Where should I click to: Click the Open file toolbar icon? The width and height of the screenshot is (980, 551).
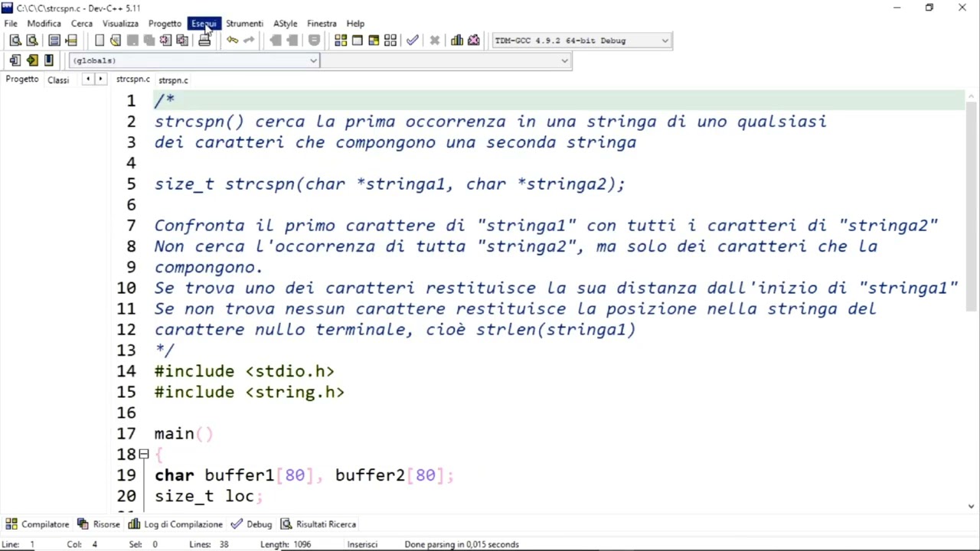[115, 41]
